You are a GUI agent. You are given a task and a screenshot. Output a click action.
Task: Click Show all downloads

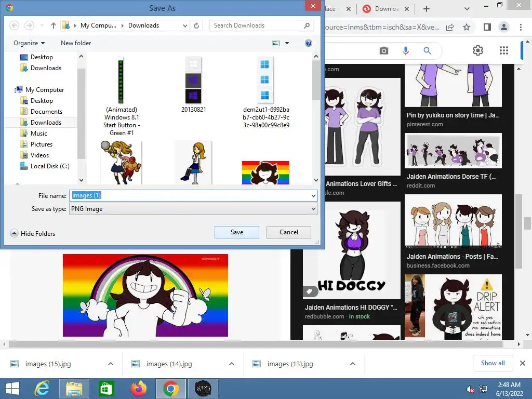[493, 363]
